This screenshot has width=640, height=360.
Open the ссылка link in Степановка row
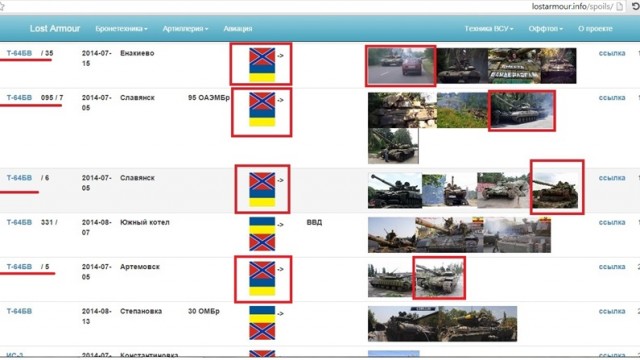612,311
